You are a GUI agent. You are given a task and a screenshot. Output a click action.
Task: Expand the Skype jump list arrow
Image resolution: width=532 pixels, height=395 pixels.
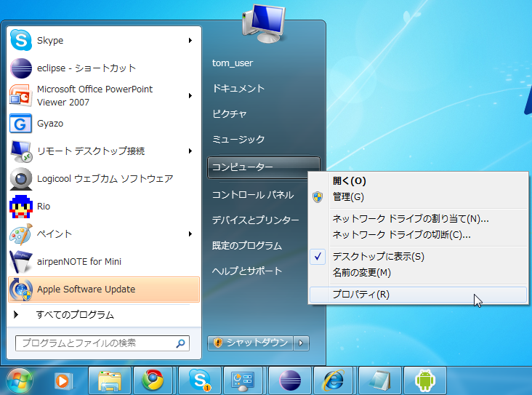190,41
